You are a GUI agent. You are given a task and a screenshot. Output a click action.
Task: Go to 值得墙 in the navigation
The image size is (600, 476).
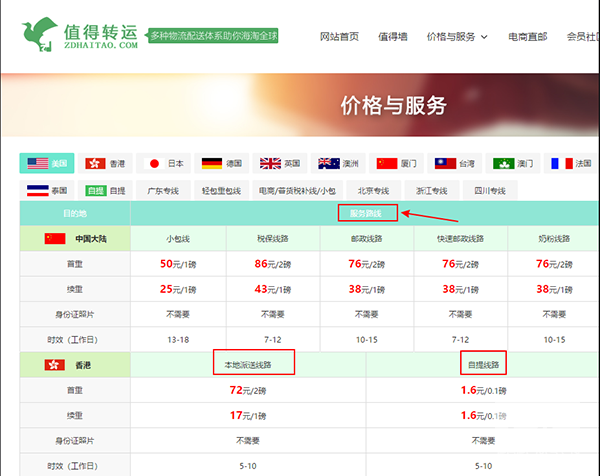click(392, 37)
